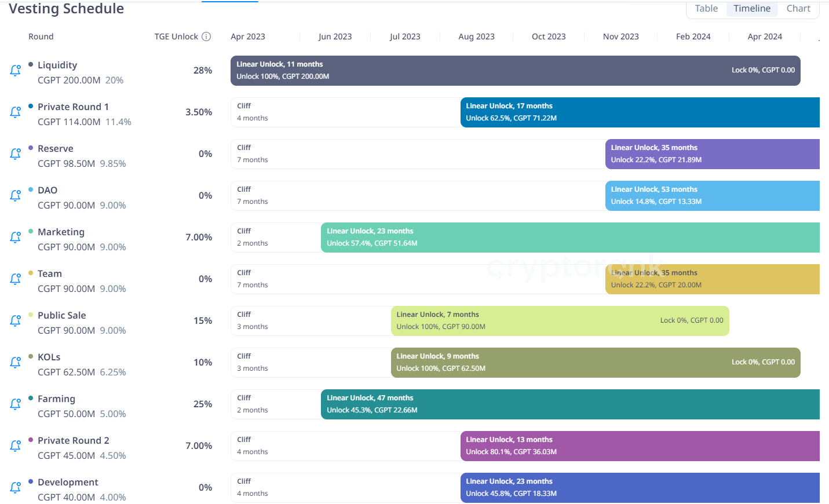Click the Nov 2023 timeline header

tap(620, 36)
